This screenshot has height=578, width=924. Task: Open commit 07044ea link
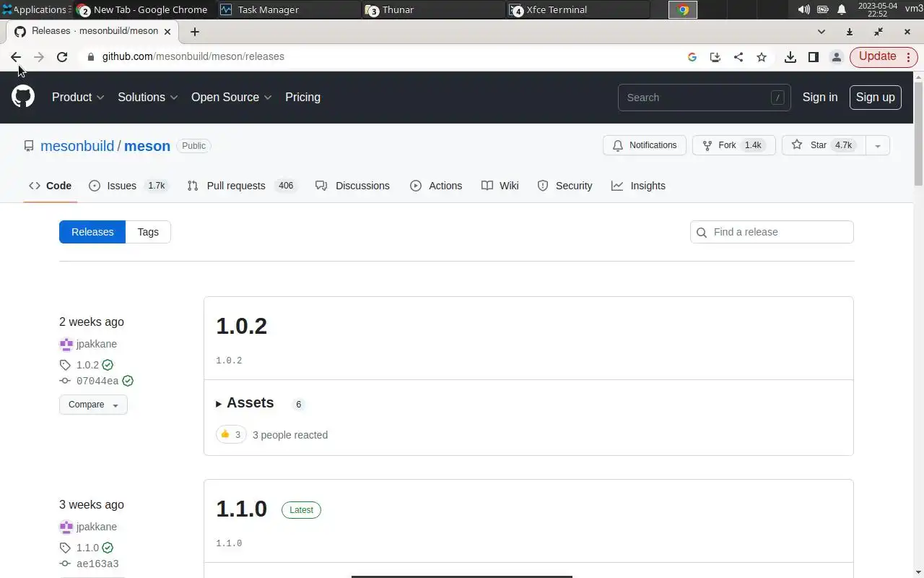(x=97, y=381)
